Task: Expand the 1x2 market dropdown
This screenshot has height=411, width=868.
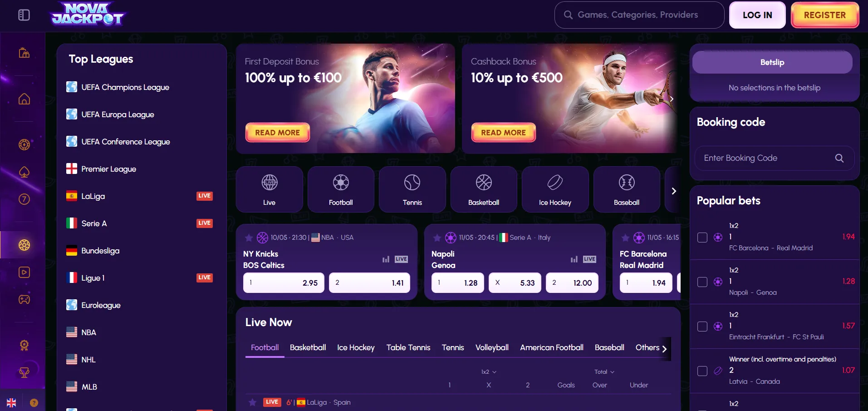Action: [x=489, y=372]
